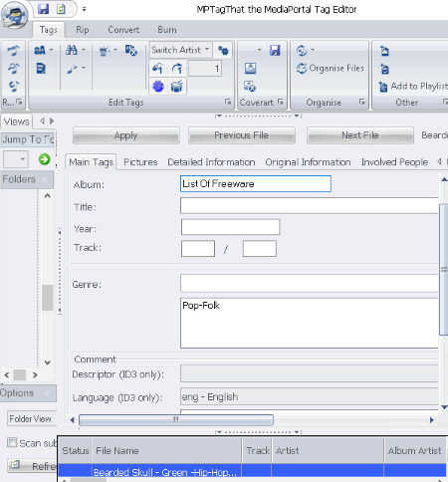
Task: Click the music note arrow icon under binoculars
Action: tap(72, 69)
